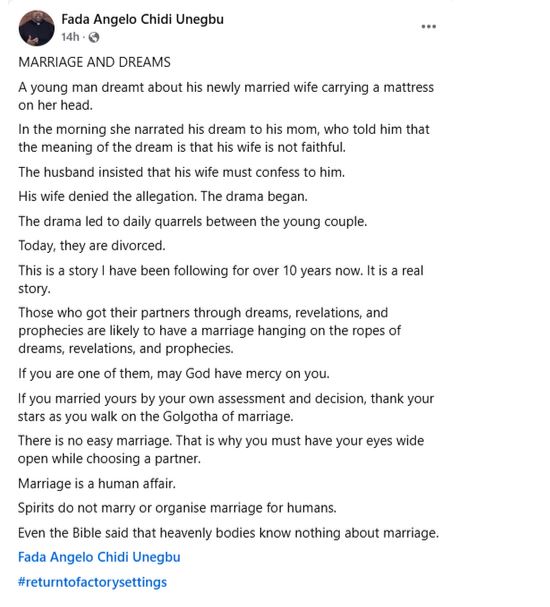Open Fada Angelo's profile picture
The image size is (550, 607).
[37, 28]
